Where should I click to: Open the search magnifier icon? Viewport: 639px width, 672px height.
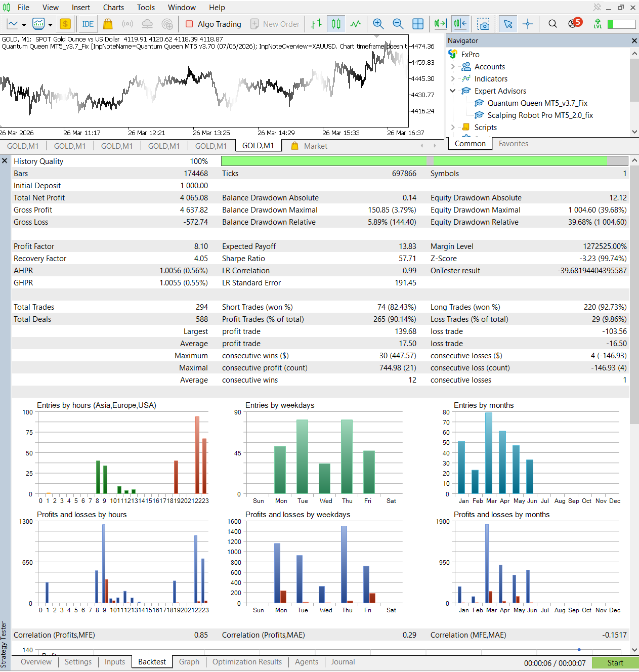552,24
